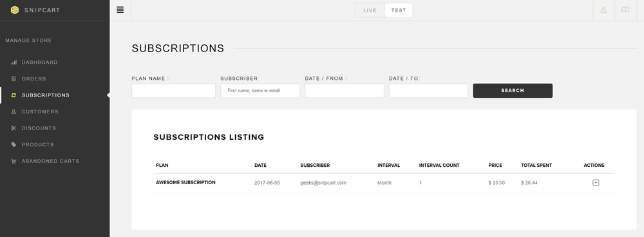This screenshot has height=237, width=644.
Task: Click the SUBSCRIBER column header
Action: point(315,165)
